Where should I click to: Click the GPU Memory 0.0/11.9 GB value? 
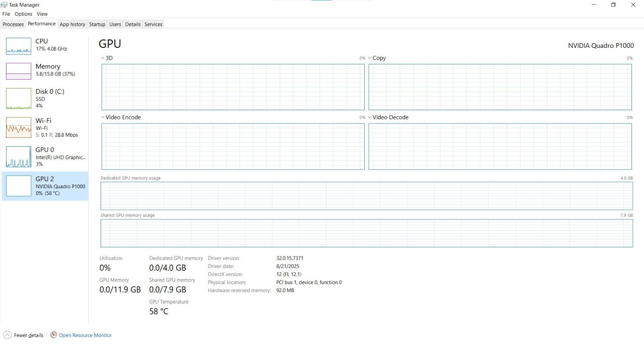(120, 290)
